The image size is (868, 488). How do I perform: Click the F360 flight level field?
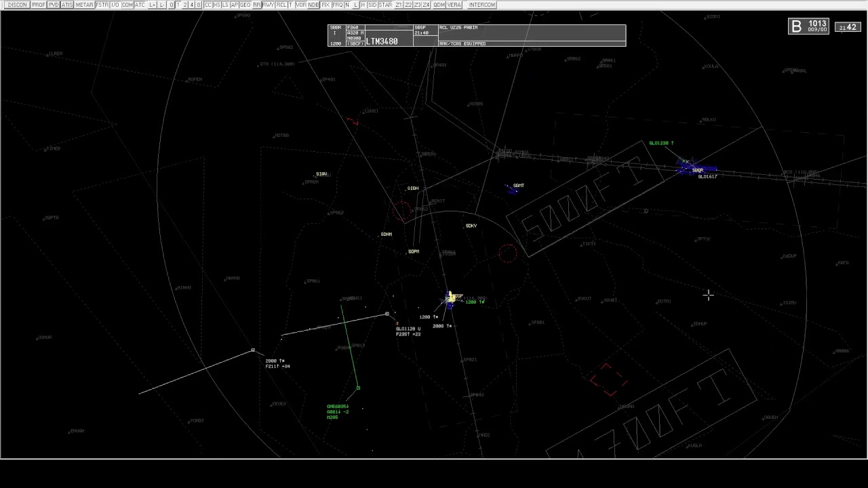352,28
